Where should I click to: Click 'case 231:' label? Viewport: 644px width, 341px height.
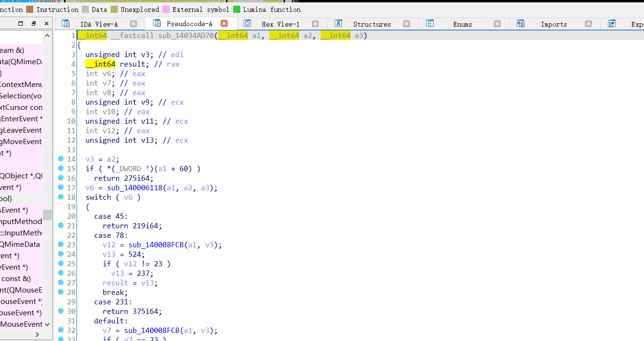pyautogui.click(x=113, y=302)
